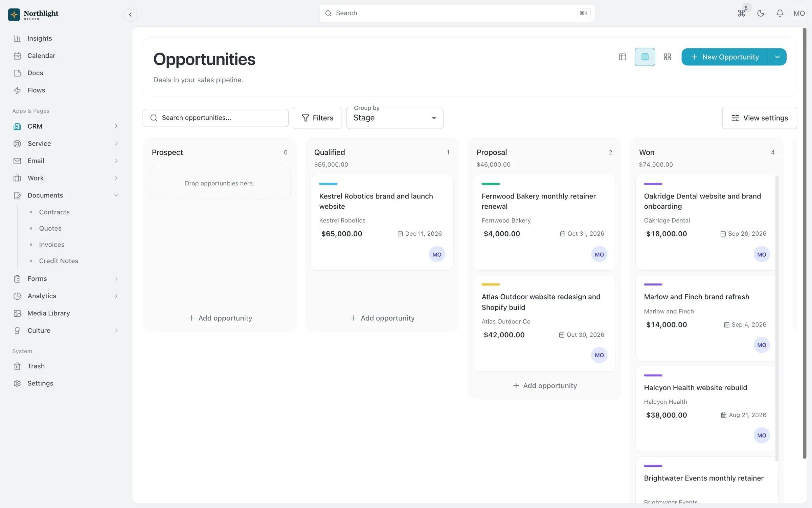Switch to the grid cards view icon

click(667, 57)
